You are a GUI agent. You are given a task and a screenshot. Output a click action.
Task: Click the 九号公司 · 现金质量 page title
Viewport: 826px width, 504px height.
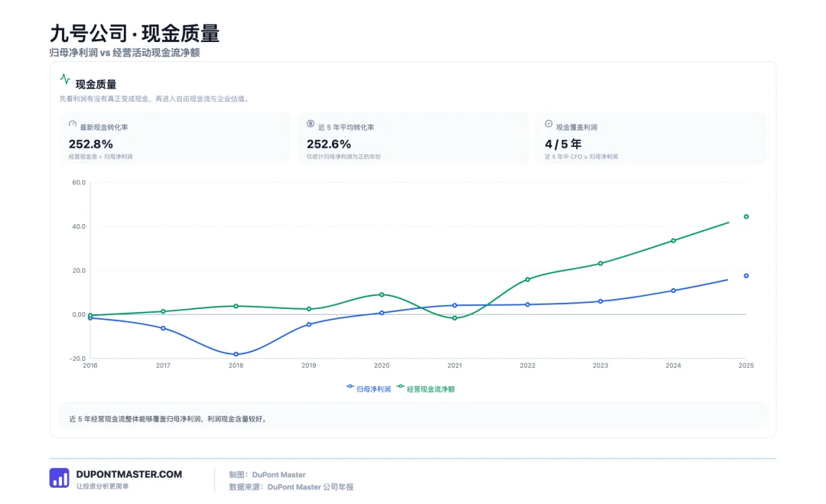[135, 33]
